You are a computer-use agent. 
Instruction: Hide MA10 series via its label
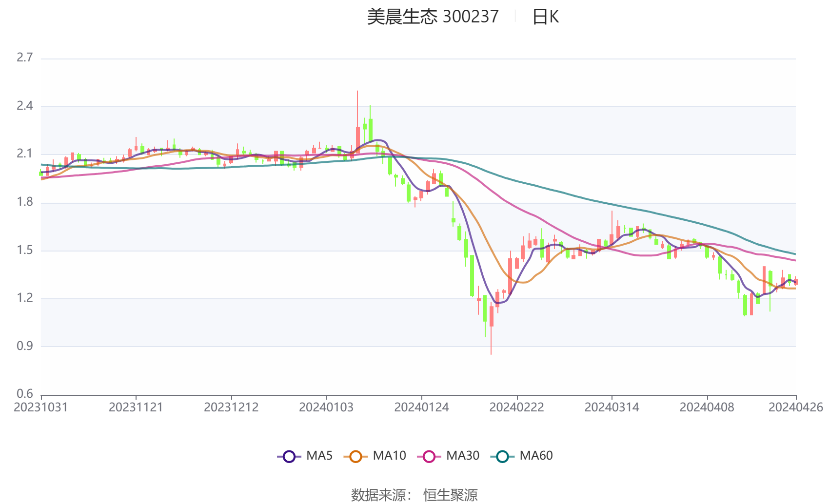(389, 456)
